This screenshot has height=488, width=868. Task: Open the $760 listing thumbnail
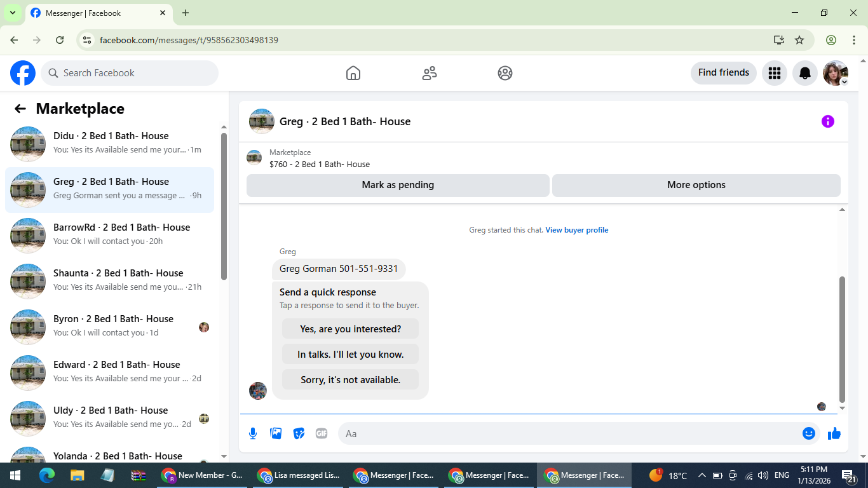click(254, 158)
